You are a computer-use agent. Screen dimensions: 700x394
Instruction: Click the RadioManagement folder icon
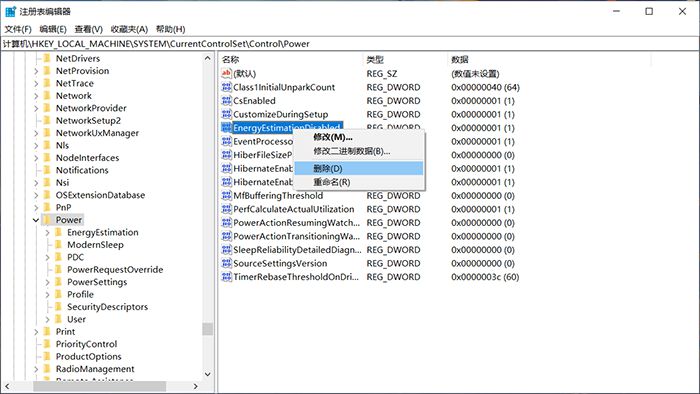click(47, 369)
